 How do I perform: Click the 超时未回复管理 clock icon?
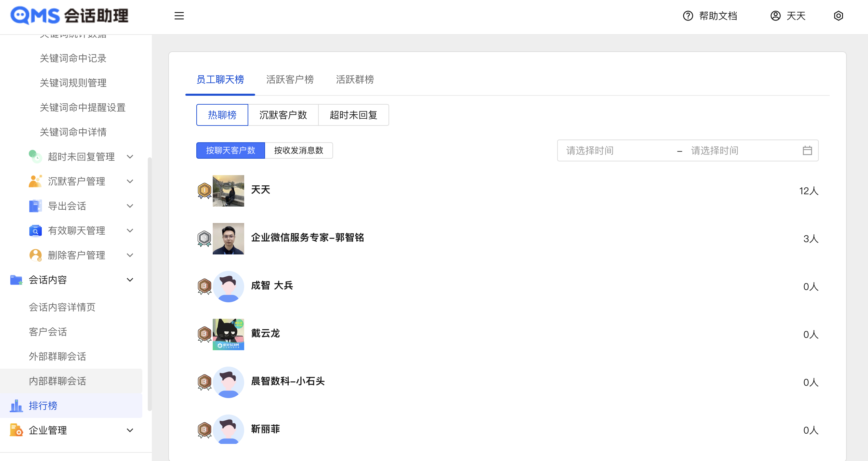[x=35, y=157]
